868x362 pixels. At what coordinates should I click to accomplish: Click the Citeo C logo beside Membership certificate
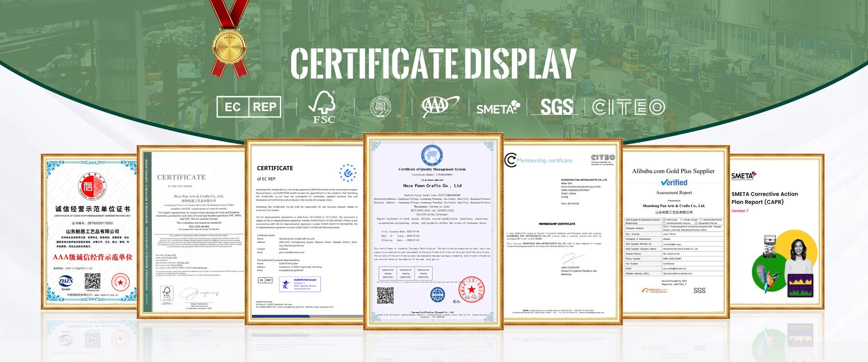click(x=510, y=160)
